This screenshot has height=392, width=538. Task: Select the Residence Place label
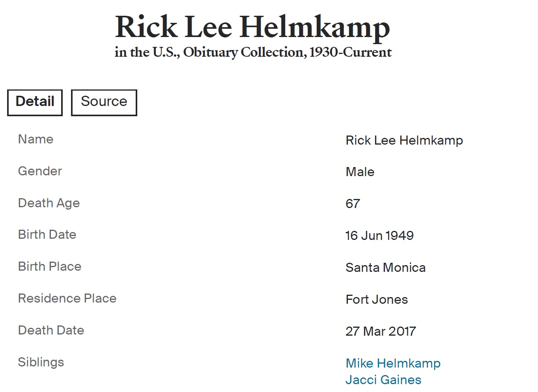67,298
